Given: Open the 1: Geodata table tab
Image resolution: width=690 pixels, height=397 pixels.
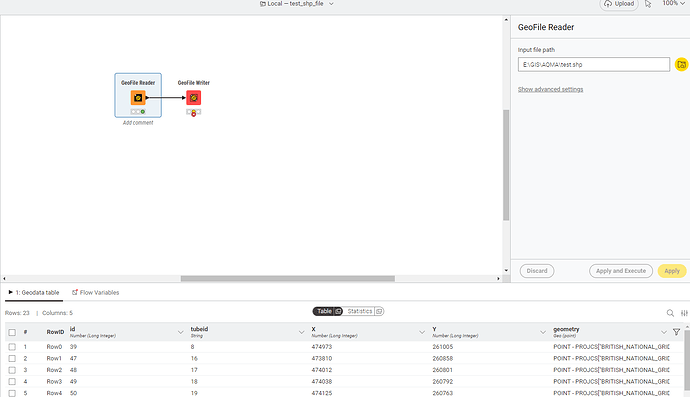Looking at the screenshot, I should (x=34, y=292).
